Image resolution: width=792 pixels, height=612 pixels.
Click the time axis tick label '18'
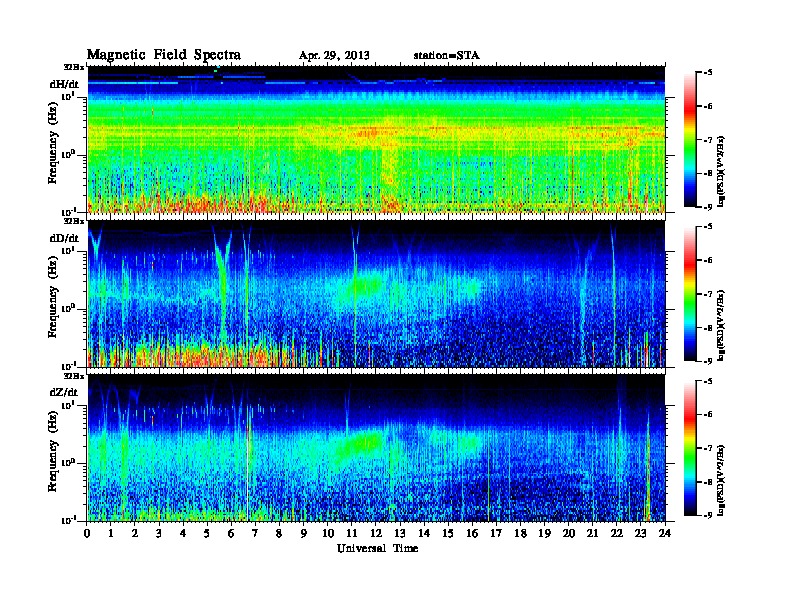pyautogui.click(x=520, y=533)
